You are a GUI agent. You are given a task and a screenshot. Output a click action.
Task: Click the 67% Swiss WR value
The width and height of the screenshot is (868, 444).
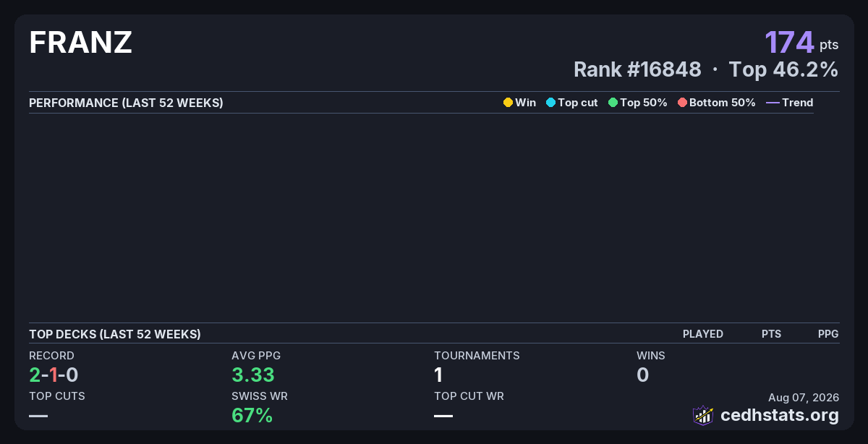252,415
